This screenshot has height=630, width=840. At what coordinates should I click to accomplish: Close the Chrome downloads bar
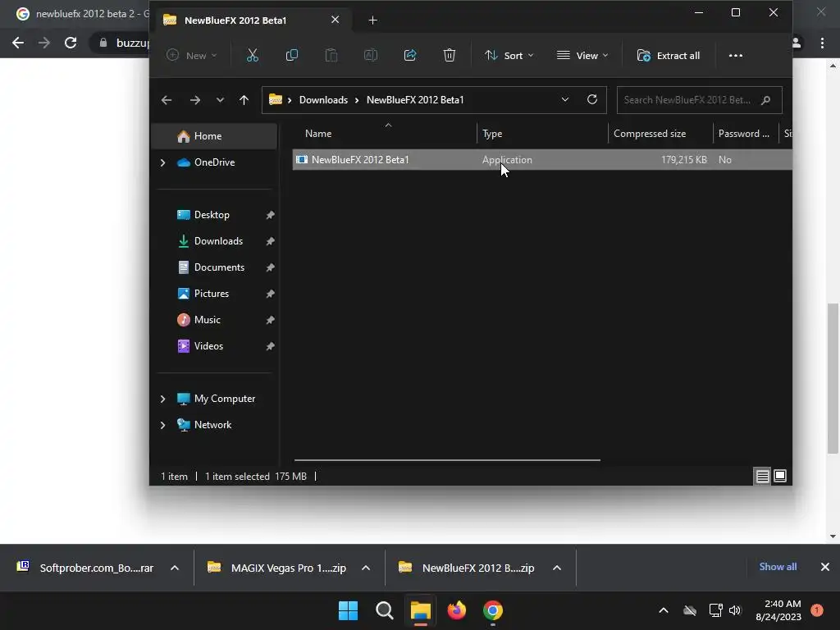(825, 567)
